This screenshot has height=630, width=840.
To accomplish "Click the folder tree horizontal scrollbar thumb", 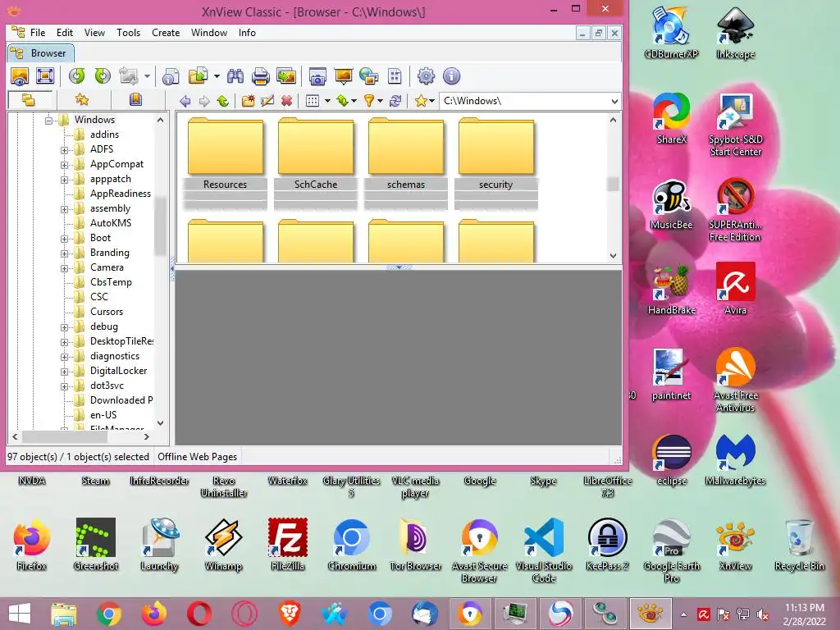I will [x=64, y=437].
